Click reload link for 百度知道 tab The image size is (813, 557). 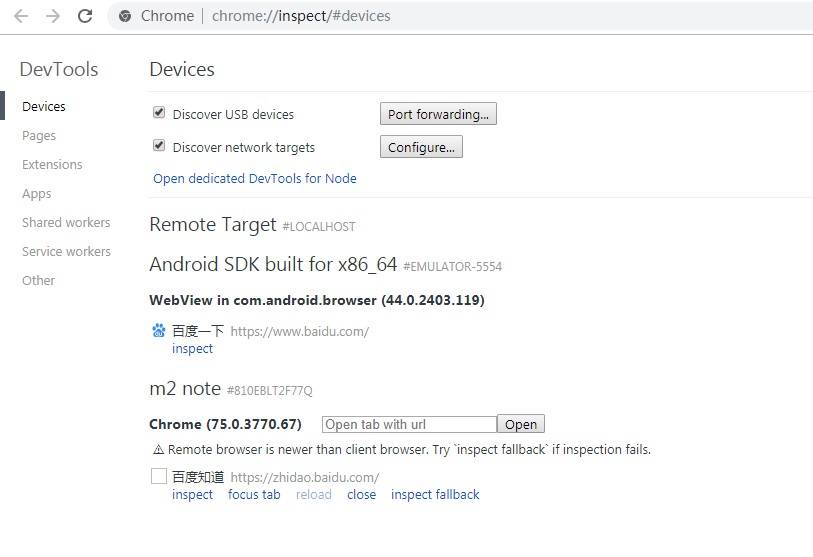[314, 495]
